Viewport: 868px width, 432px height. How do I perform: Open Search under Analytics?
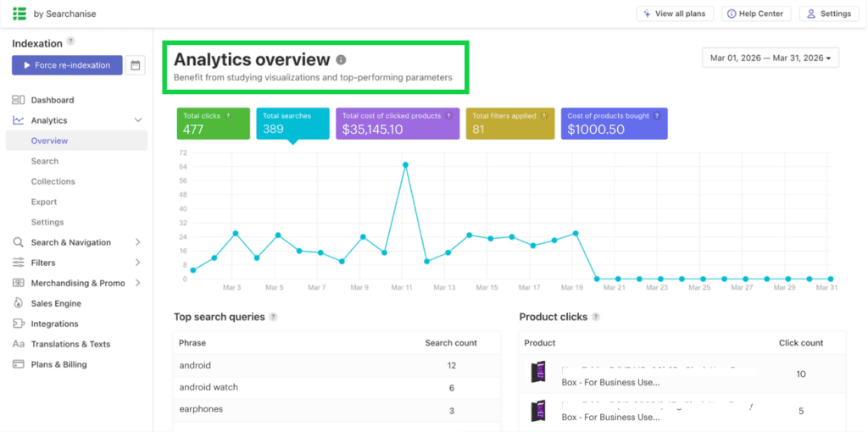[x=45, y=161]
